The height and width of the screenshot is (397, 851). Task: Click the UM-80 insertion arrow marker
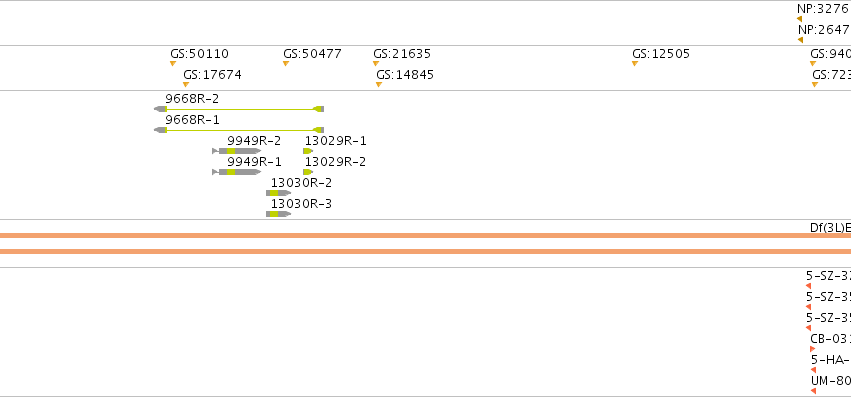click(814, 391)
